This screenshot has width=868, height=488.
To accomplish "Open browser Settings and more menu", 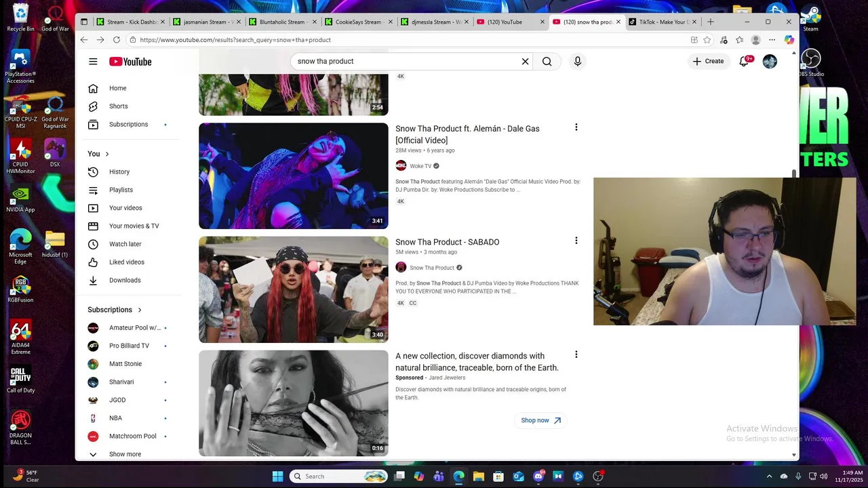I will click(x=772, y=40).
